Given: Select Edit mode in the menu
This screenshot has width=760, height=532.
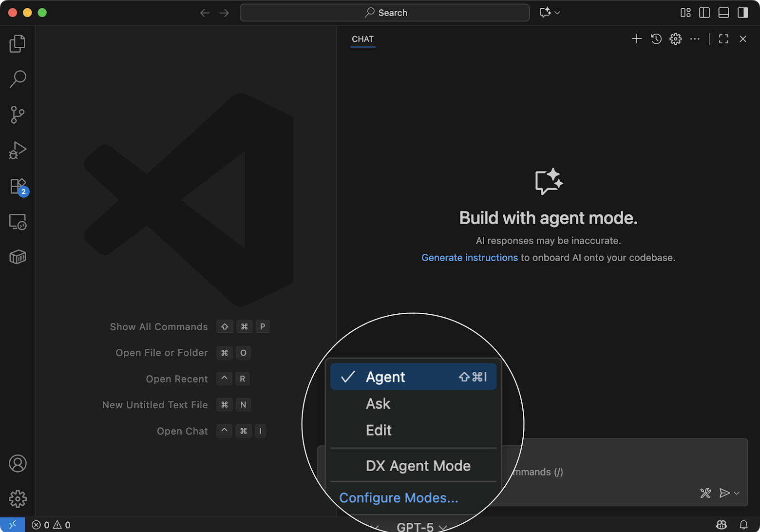Looking at the screenshot, I should coord(413,430).
